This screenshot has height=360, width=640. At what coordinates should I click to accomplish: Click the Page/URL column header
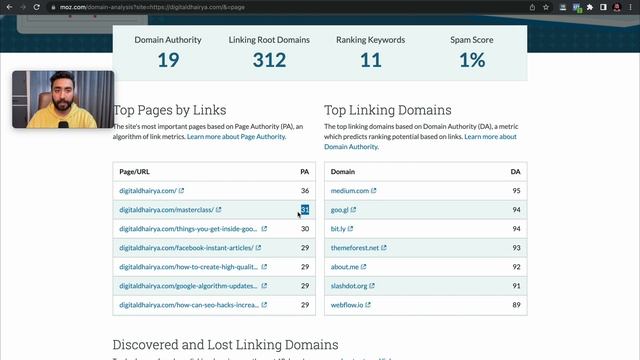point(134,172)
